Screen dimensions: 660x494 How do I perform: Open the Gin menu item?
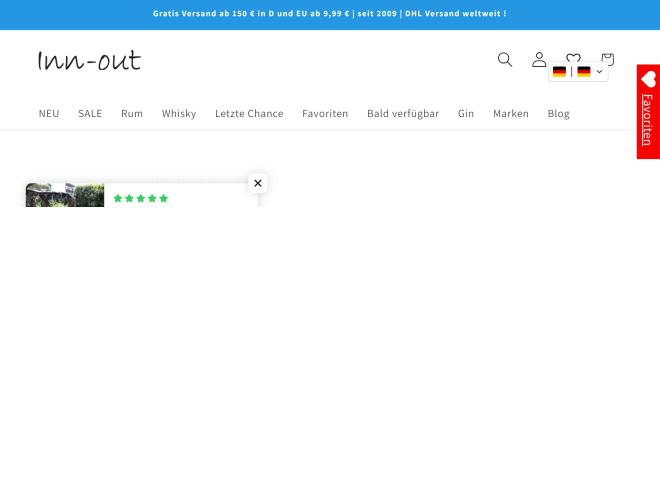[x=466, y=114]
